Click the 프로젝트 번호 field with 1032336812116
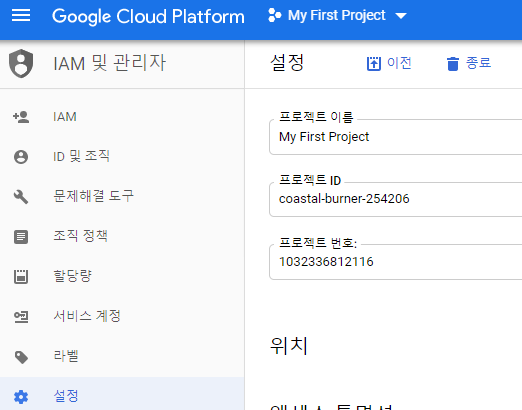Viewport: 522px width, 410px height. point(395,262)
